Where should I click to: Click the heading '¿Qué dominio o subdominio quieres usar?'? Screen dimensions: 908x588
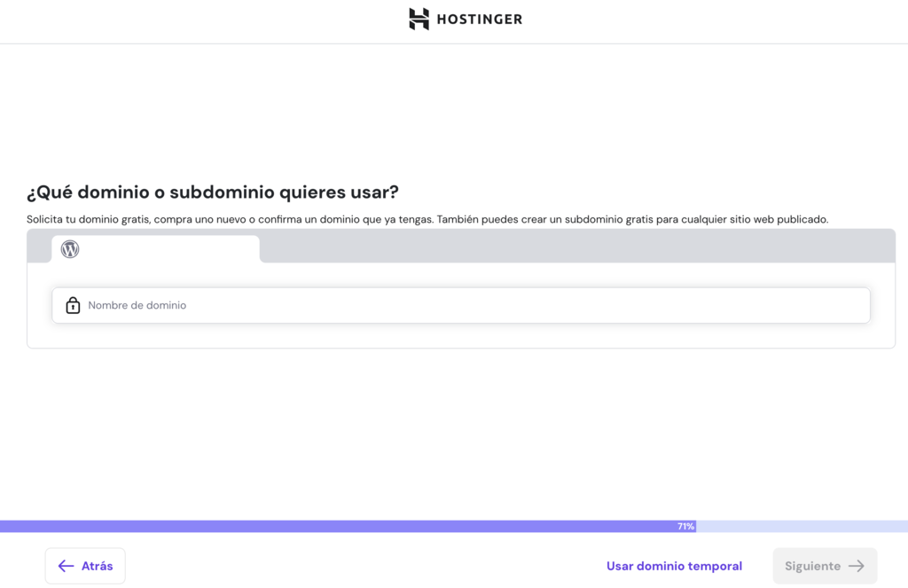pos(213,192)
